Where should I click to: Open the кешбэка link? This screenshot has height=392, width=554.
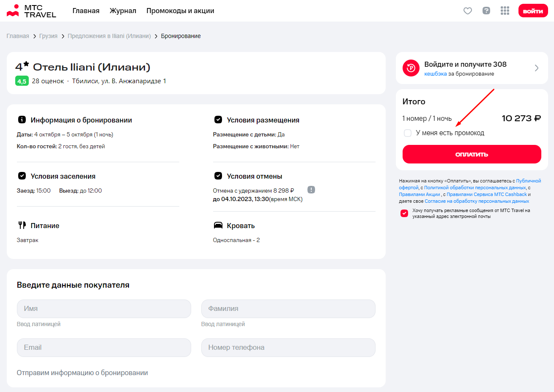coord(435,73)
